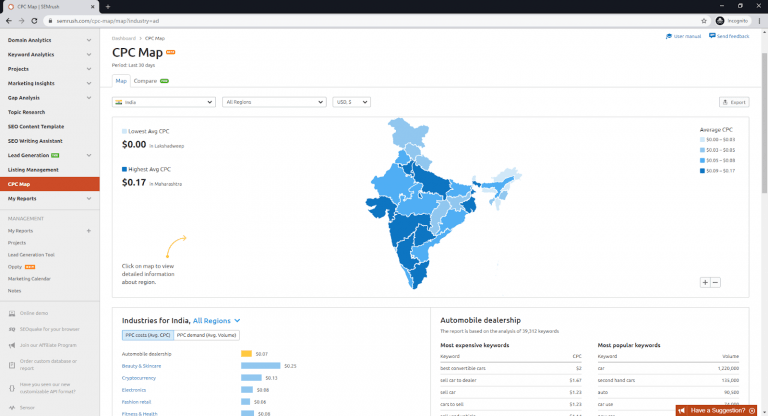Add a report with My Reports plus
The height and width of the screenshot is (416, 768).
(89, 231)
